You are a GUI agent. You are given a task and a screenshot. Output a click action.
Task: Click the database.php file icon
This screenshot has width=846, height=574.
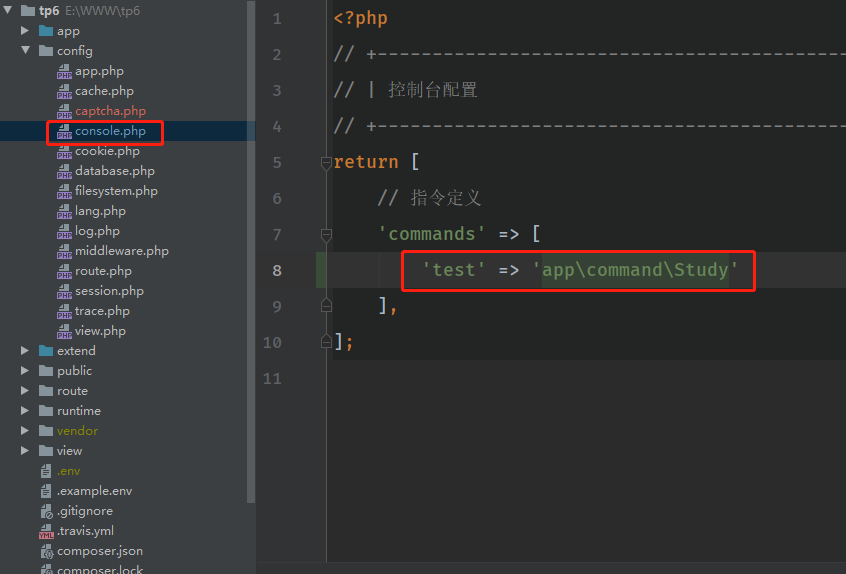click(64, 171)
